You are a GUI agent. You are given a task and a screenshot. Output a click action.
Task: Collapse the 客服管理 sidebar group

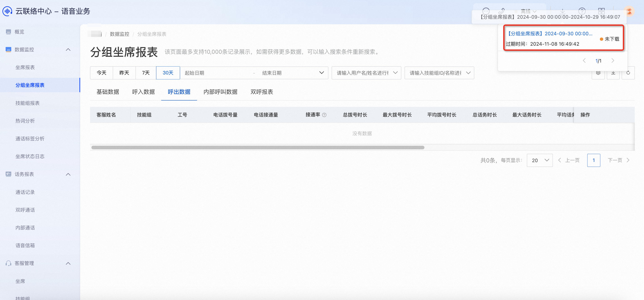click(68, 263)
